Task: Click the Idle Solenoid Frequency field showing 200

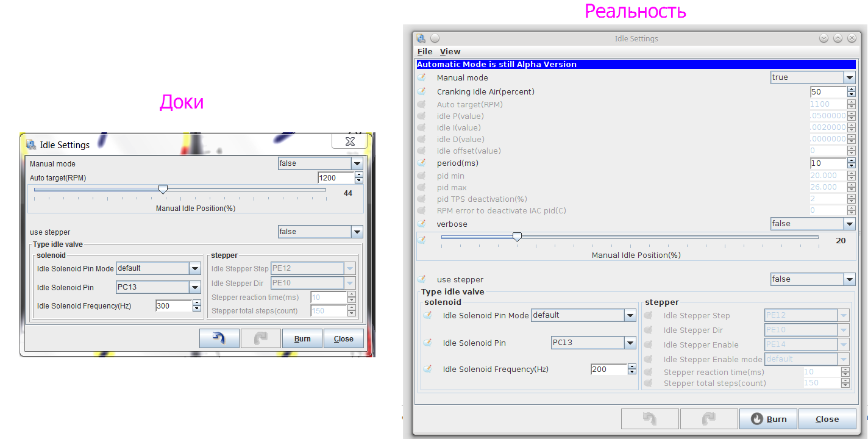Action: tap(609, 369)
